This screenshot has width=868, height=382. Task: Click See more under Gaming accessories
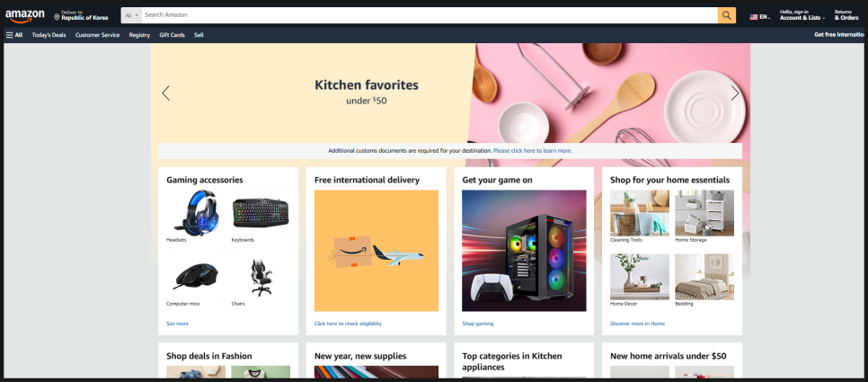(177, 324)
